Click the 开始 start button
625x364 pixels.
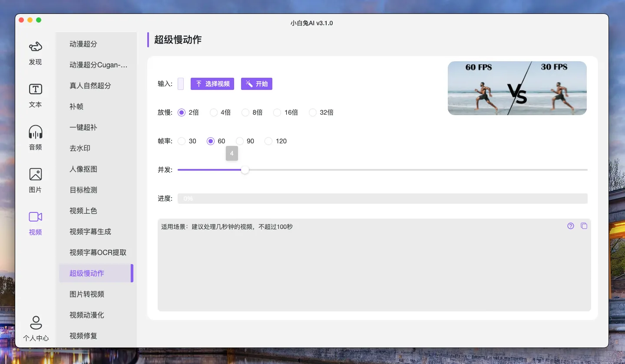pos(257,84)
